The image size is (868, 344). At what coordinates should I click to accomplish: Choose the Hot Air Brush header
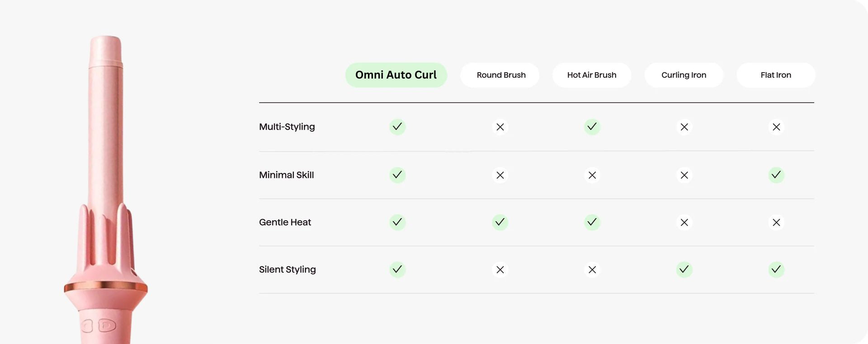(592, 75)
